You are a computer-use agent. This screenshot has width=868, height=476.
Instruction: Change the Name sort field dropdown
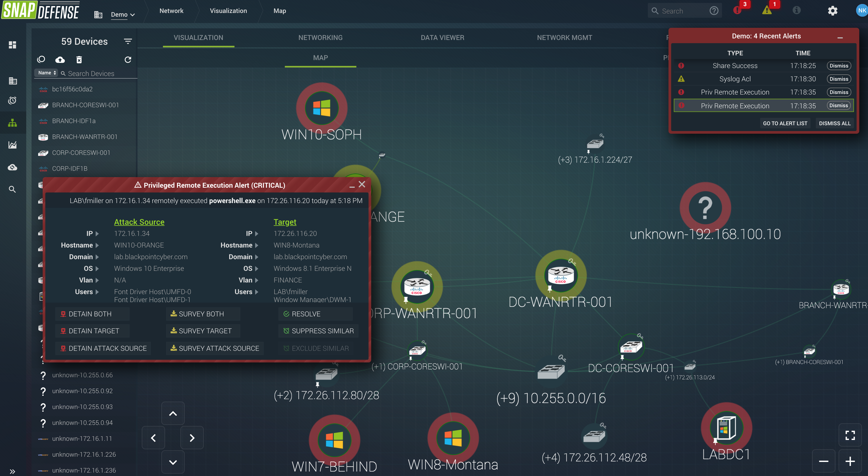coord(46,73)
